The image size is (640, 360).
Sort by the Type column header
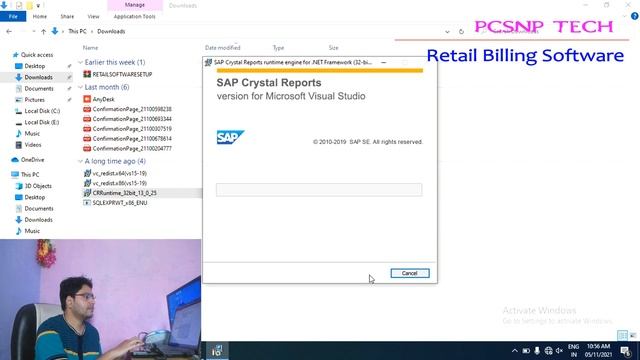point(278,48)
